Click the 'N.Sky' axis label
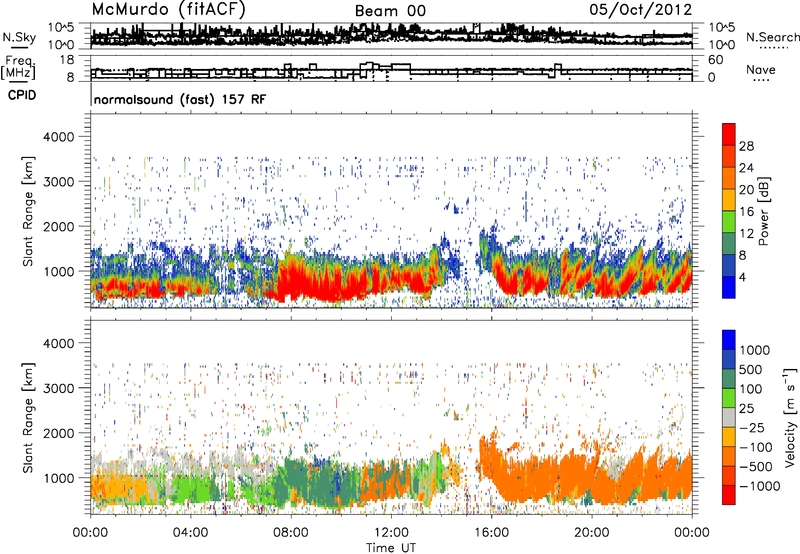The width and height of the screenshot is (800, 554). [x=19, y=37]
